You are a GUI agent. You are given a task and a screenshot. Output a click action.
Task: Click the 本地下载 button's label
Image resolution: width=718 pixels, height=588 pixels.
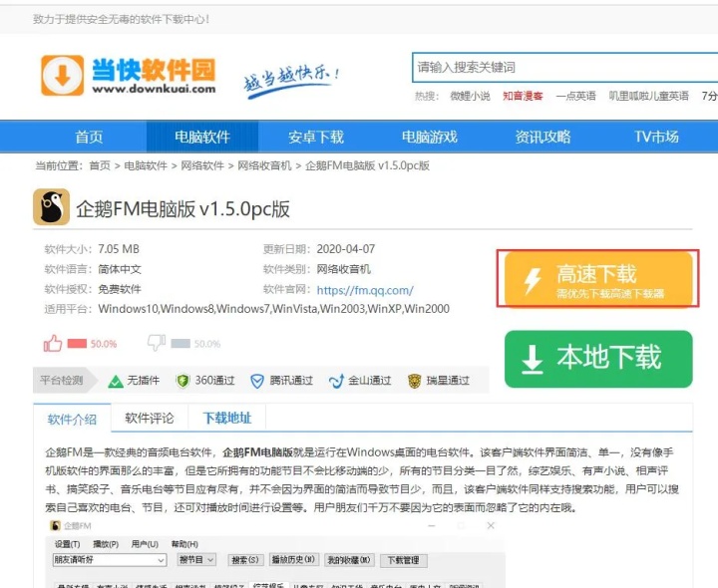[x=609, y=358]
